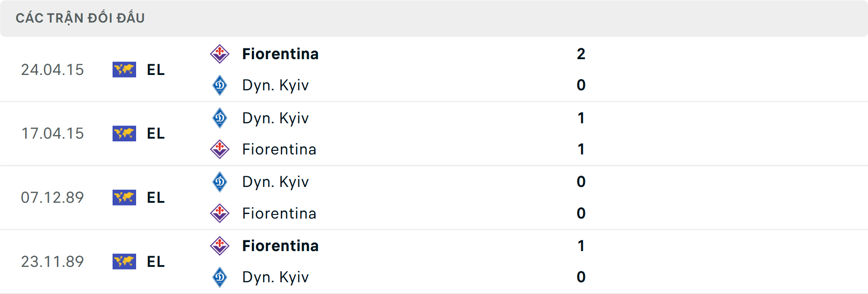868x294 pixels.
Task: Click the CÁC TRẬN ĐỐI ĐẤU section header
Action: pos(80,18)
